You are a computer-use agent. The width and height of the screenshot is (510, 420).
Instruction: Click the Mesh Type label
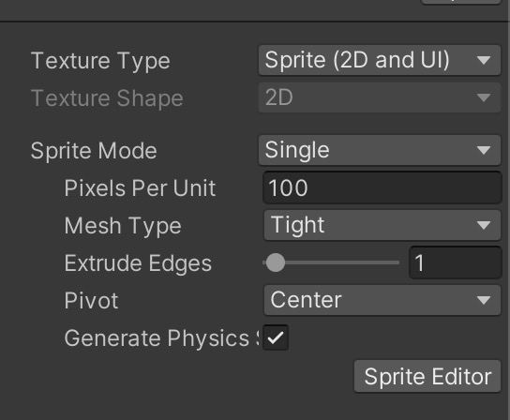click(123, 226)
